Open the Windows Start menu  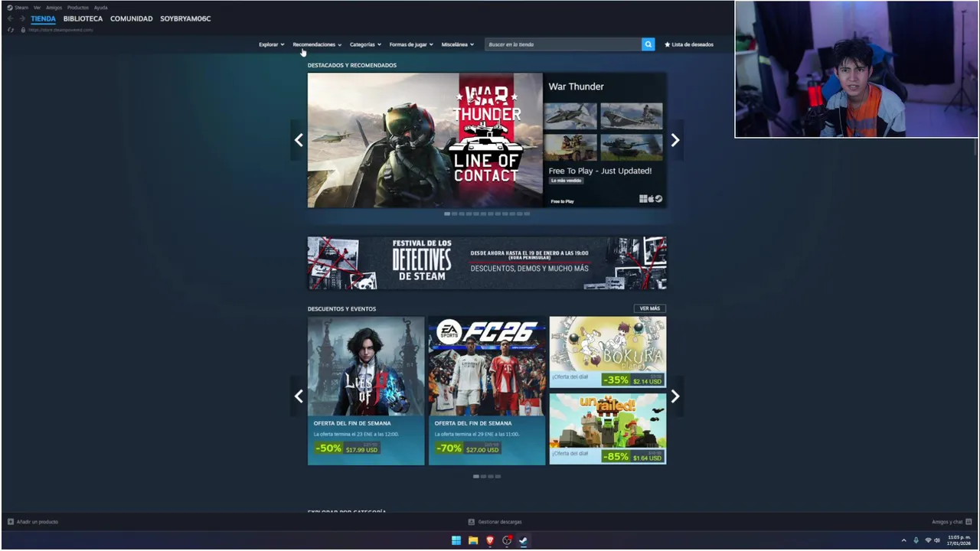tap(456, 540)
